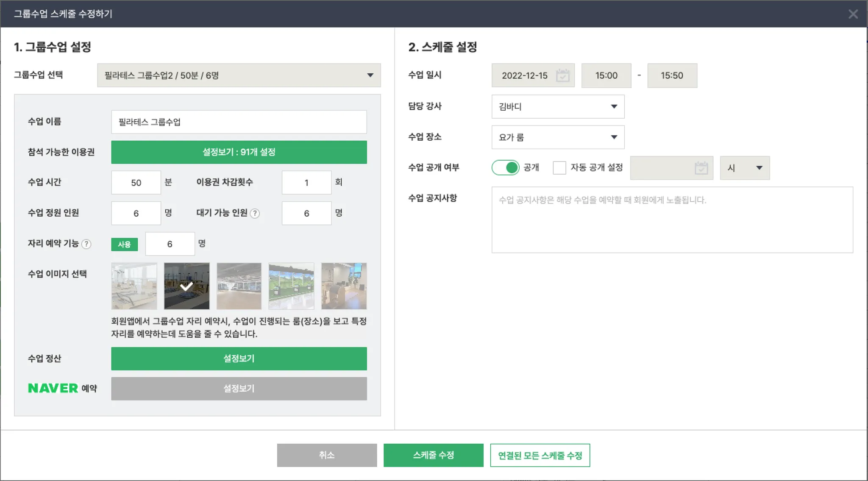Enable the 자동 공개 설정 checkbox
This screenshot has width=868, height=481.
click(x=559, y=168)
